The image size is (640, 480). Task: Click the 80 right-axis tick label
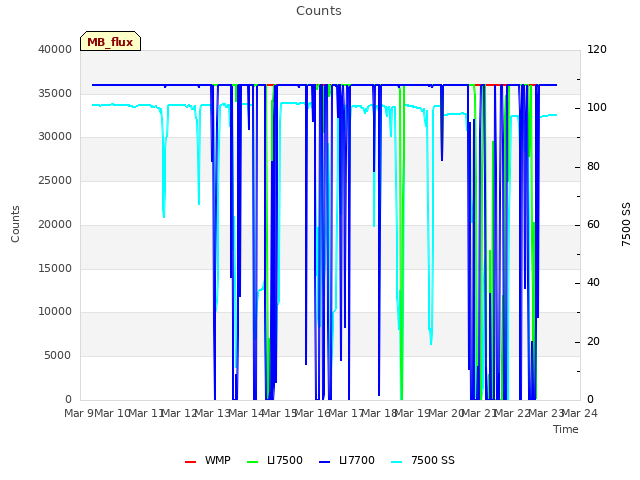coord(593,166)
